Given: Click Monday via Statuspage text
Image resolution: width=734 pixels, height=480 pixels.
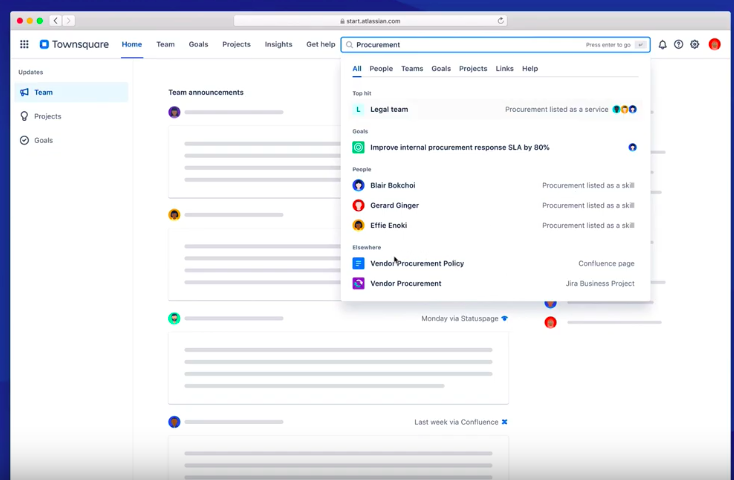Looking at the screenshot, I should [460, 318].
